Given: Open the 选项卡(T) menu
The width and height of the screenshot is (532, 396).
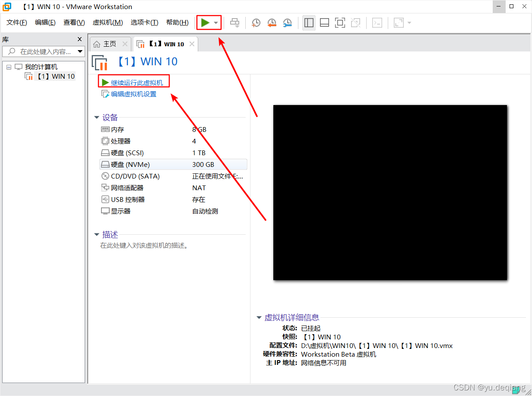Looking at the screenshot, I should [145, 22].
